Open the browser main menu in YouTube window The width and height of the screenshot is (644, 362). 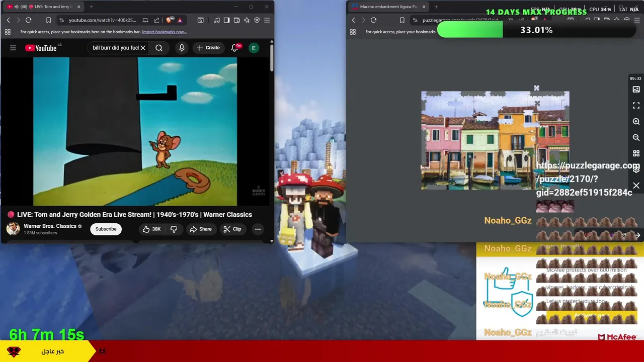267,20
